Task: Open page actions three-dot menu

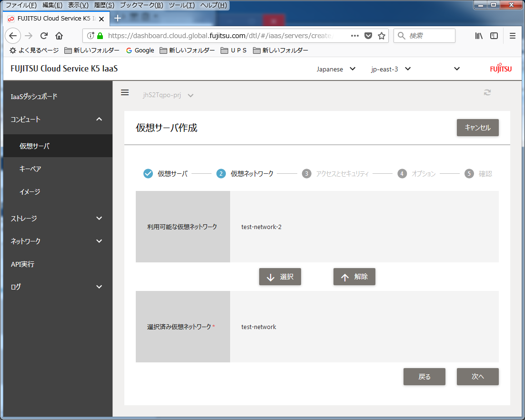Action: tap(355, 35)
